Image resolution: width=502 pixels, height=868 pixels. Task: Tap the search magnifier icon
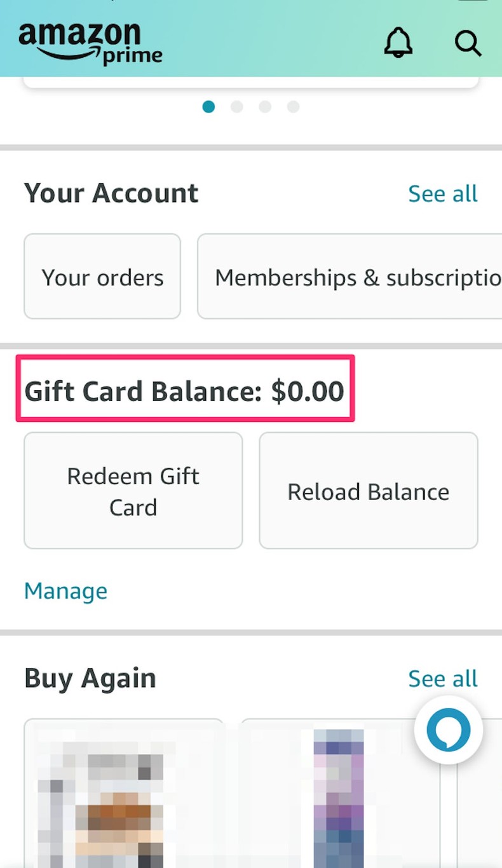[x=468, y=43]
